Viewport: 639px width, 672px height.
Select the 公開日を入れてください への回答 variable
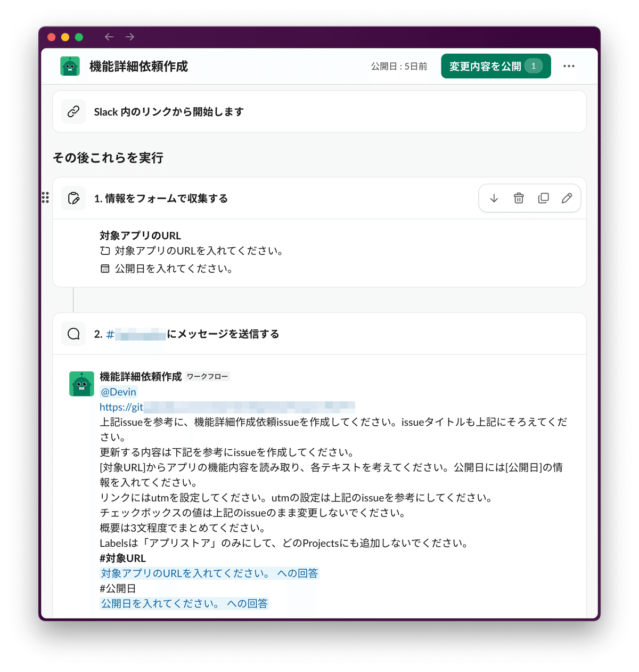(184, 603)
